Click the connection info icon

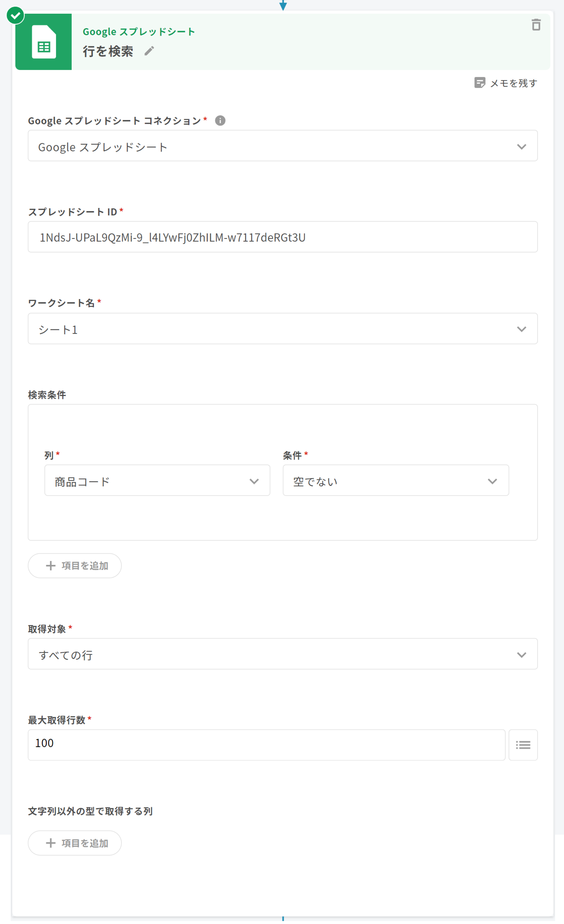pyautogui.click(x=220, y=120)
